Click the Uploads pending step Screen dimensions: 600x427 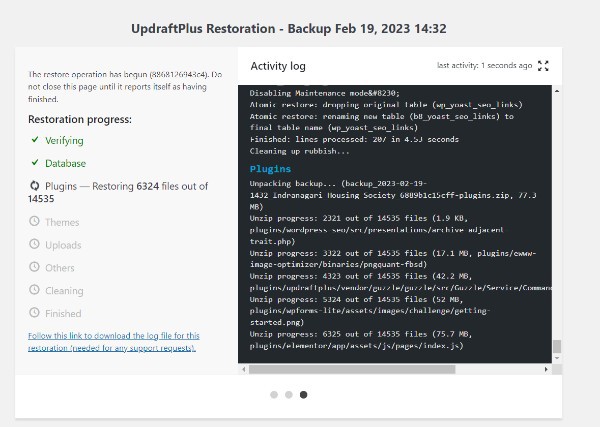(63, 245)
